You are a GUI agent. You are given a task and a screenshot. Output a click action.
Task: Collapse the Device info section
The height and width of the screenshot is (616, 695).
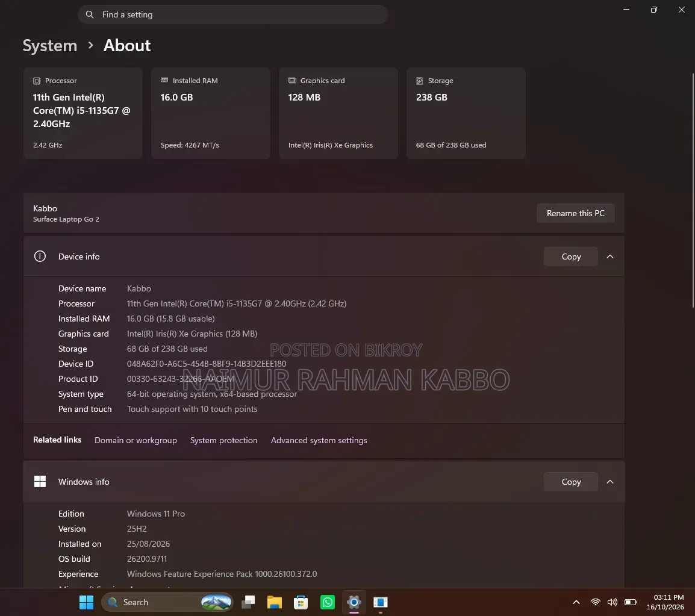[610, 257]
